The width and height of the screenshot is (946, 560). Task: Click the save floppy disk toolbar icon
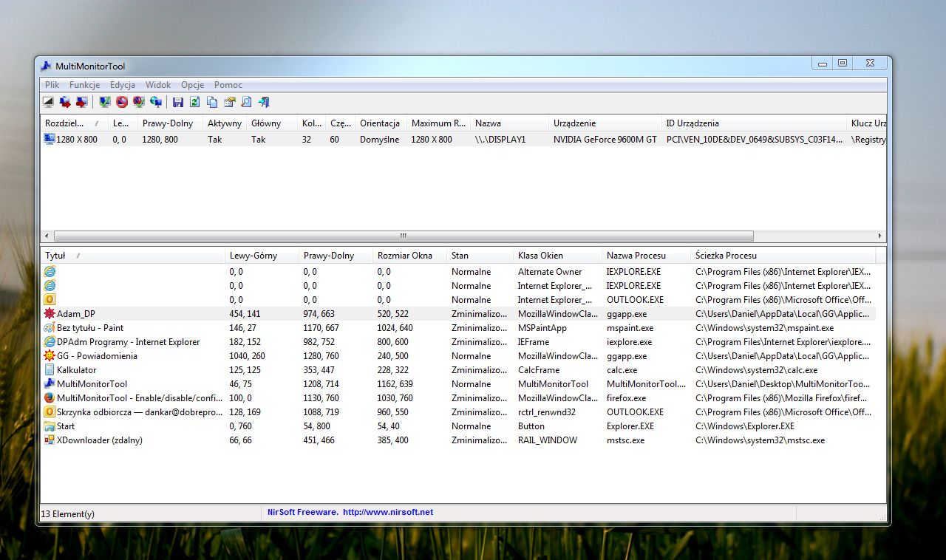178,102
